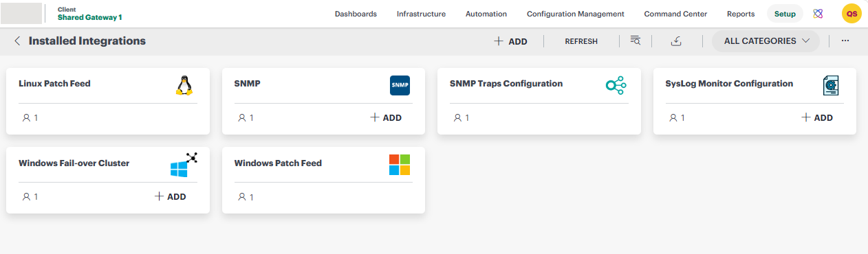
Task: Click the REFRESH button
Action: click(x=581, y=41)
